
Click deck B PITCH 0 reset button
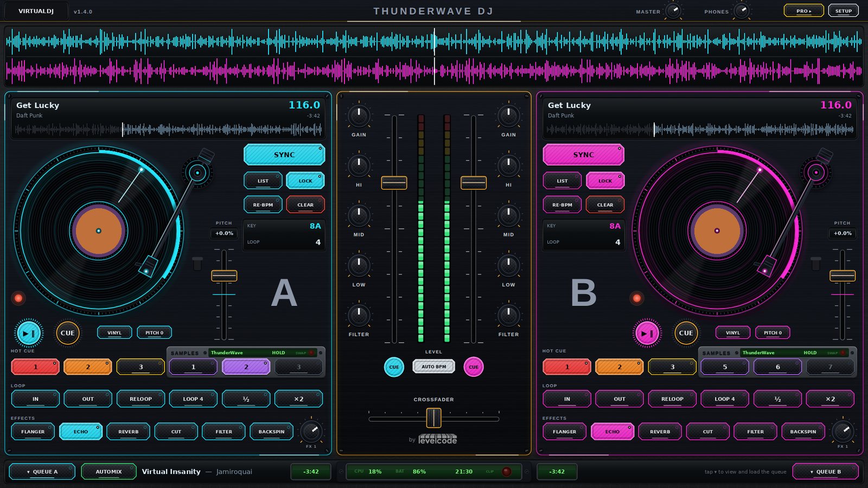pos(773,332)
